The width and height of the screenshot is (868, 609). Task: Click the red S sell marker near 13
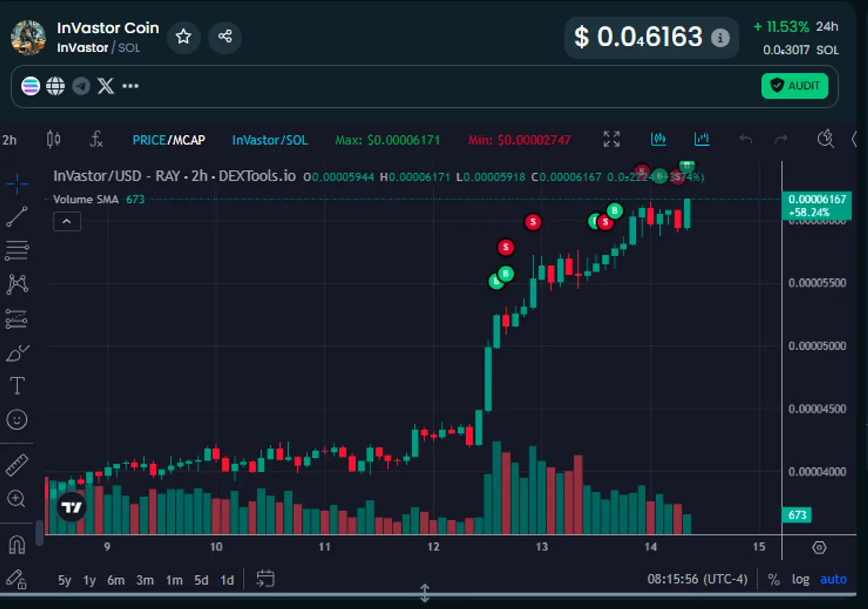[533, 222]
